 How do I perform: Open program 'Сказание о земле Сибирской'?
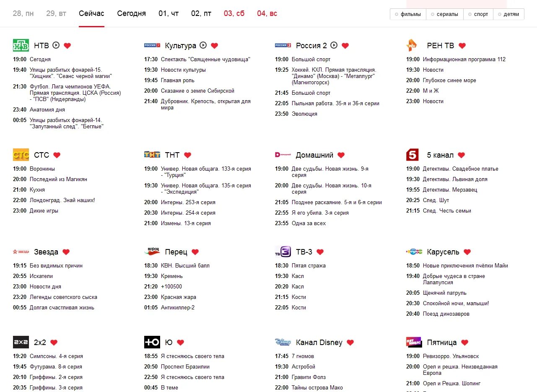[x=197, y=91]
